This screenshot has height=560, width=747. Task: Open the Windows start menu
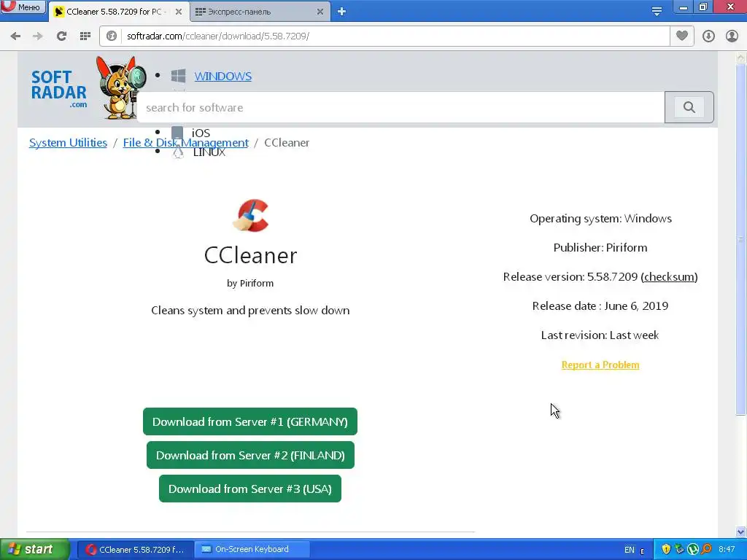(35, 550)
